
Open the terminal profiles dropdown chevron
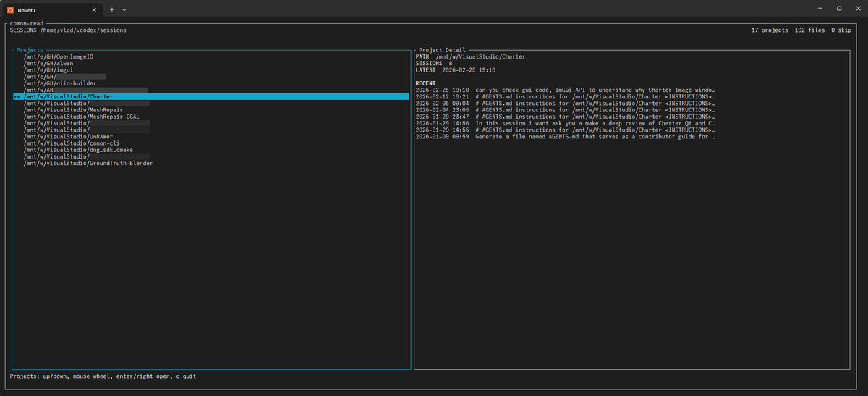pos(124,9)
